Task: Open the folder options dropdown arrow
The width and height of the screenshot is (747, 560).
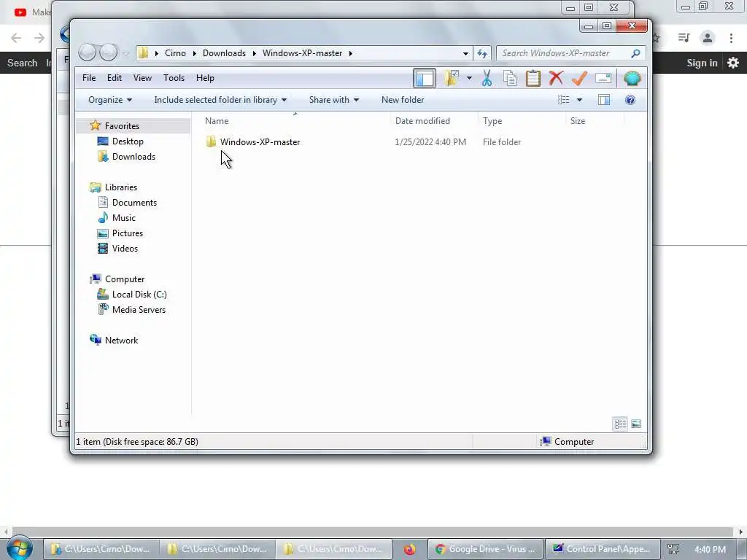Action: click(x=469, y=78)
